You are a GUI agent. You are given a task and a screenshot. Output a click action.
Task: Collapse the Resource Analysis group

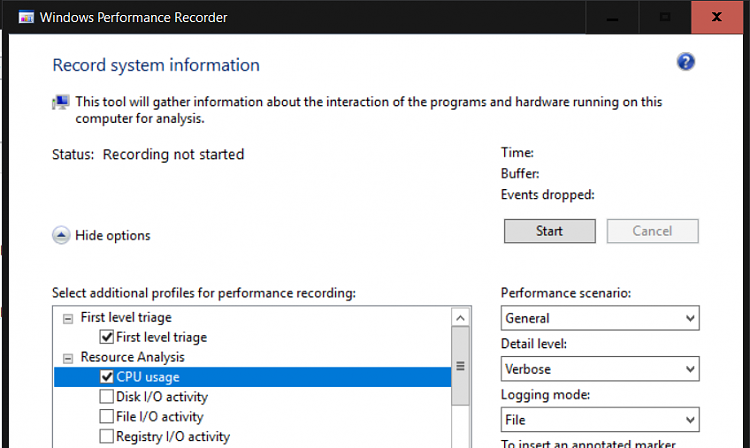[x=68, y=358]
